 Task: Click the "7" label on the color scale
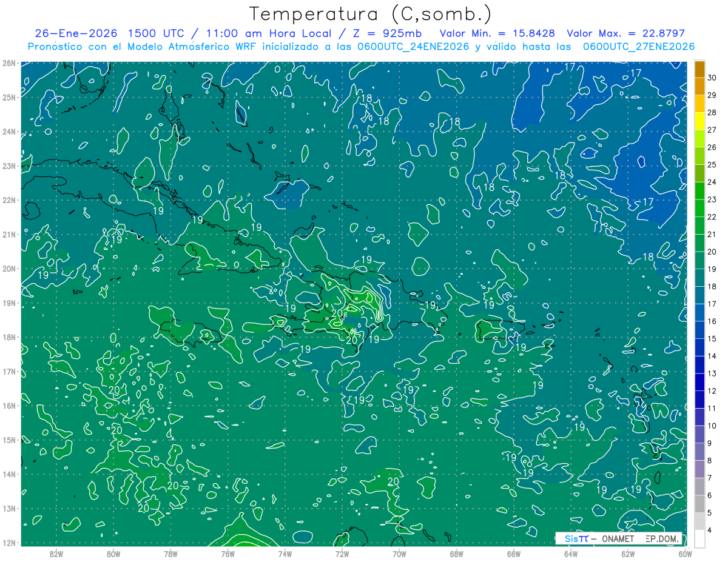coord(709,478)
